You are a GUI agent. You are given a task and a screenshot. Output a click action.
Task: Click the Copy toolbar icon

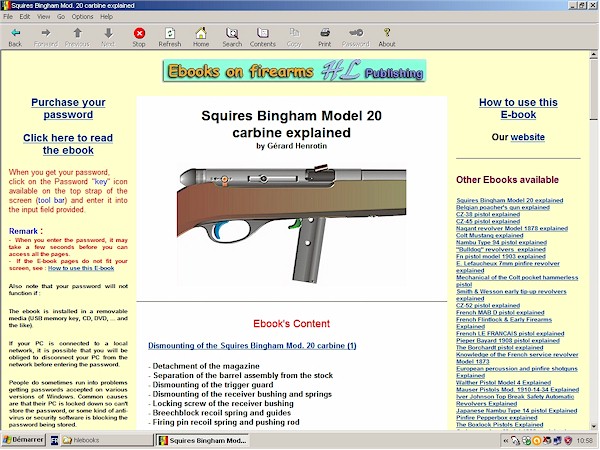point(294,33)
